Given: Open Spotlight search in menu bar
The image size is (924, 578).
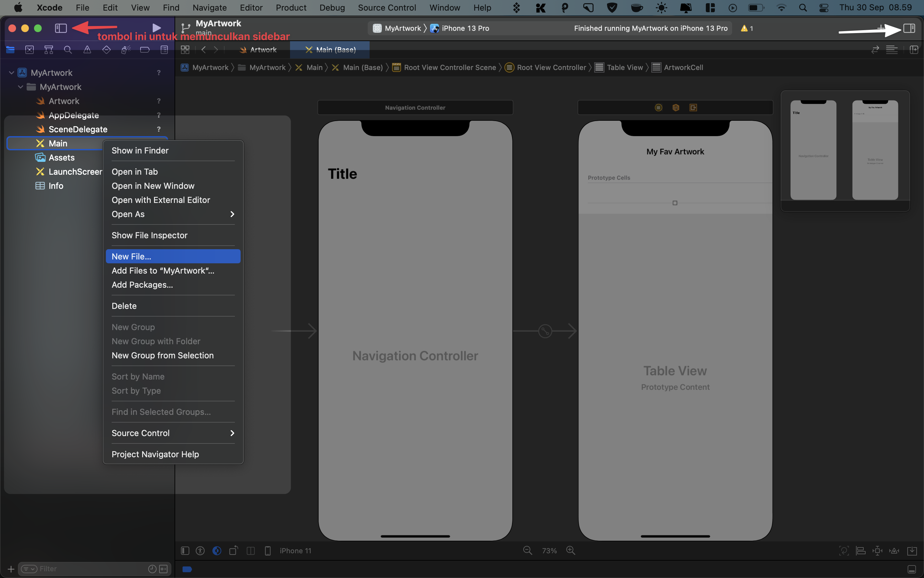Looking at the screenshot, I should 803,8.
